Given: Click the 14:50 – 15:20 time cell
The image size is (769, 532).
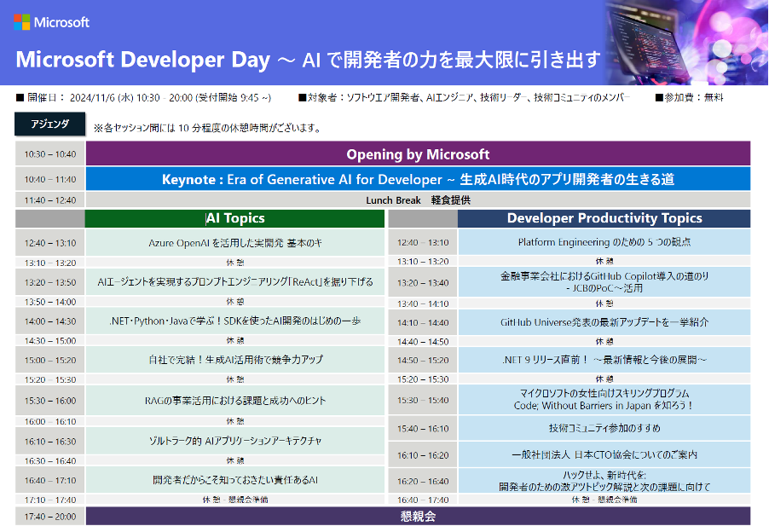Looking at the screenshot, I should [x=423, y=360].
